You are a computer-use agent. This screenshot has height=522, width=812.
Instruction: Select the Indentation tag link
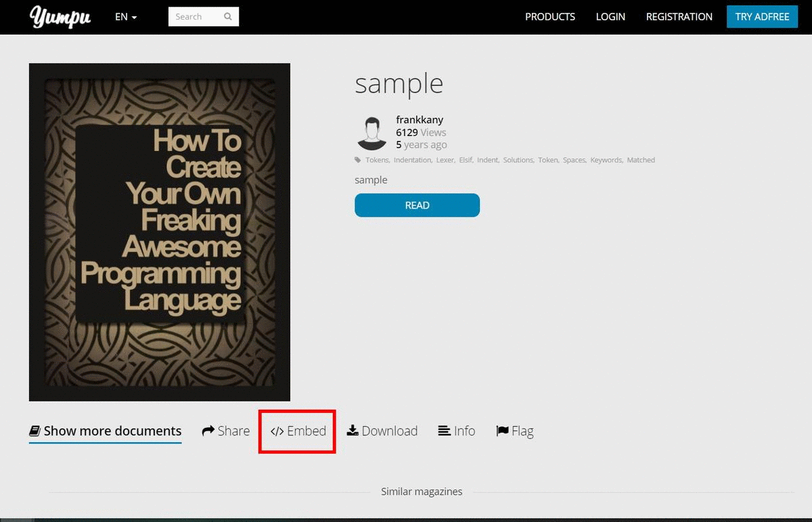pyautogui.click(x=412, y=160)
